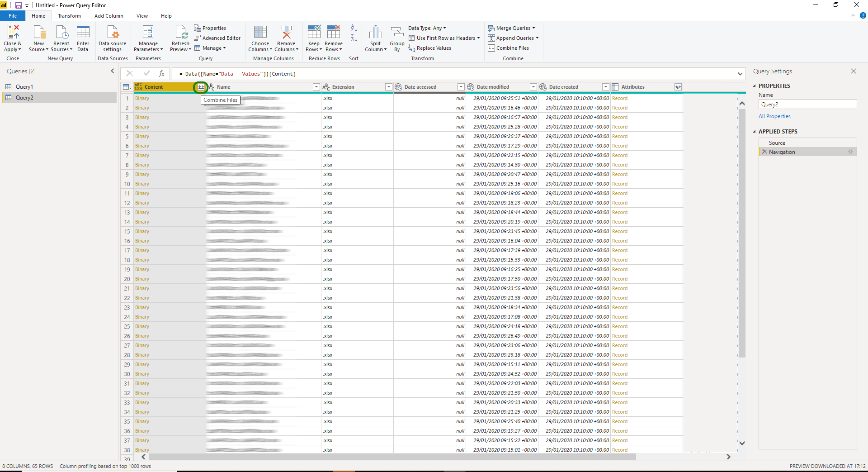
Task: Open Extension column filter dropdown
Action: point(388,87)
